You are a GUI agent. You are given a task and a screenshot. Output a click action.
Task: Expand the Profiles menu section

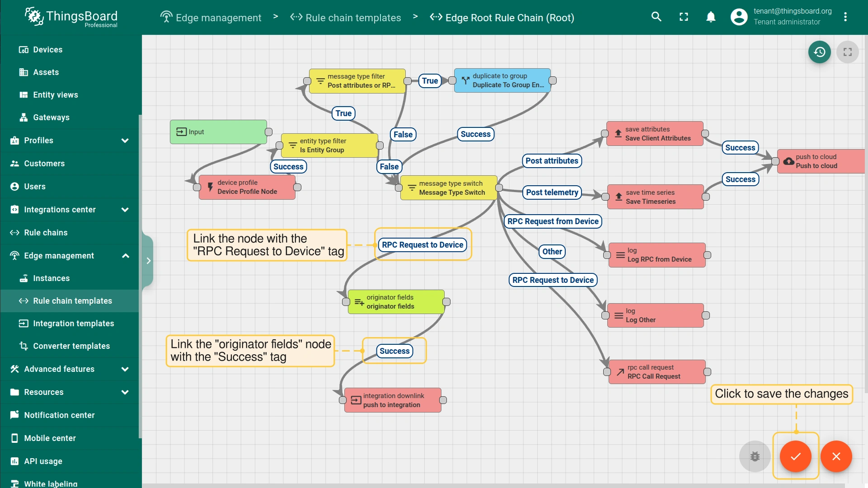[x=125, y=141]
